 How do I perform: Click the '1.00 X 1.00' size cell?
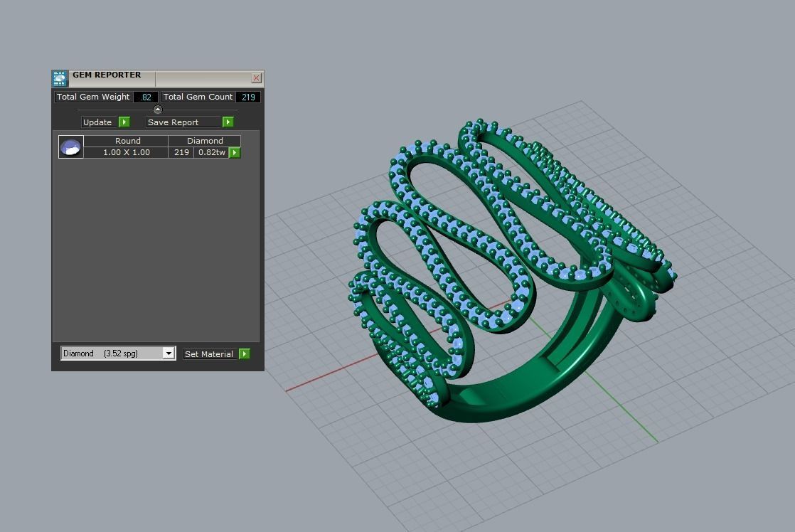[x=127, y=152]
